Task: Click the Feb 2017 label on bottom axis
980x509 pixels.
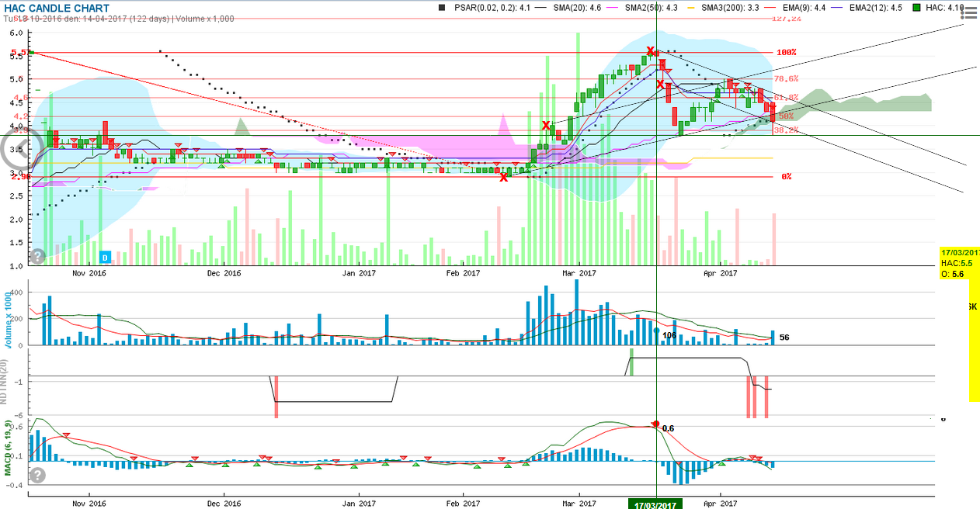Action: click(x=461, y=503)
